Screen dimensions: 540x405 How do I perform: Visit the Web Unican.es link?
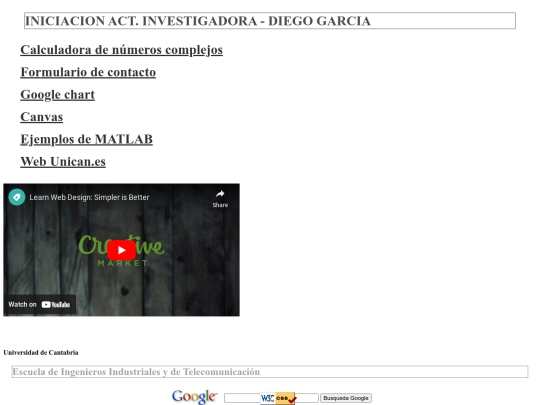(63, 162)
